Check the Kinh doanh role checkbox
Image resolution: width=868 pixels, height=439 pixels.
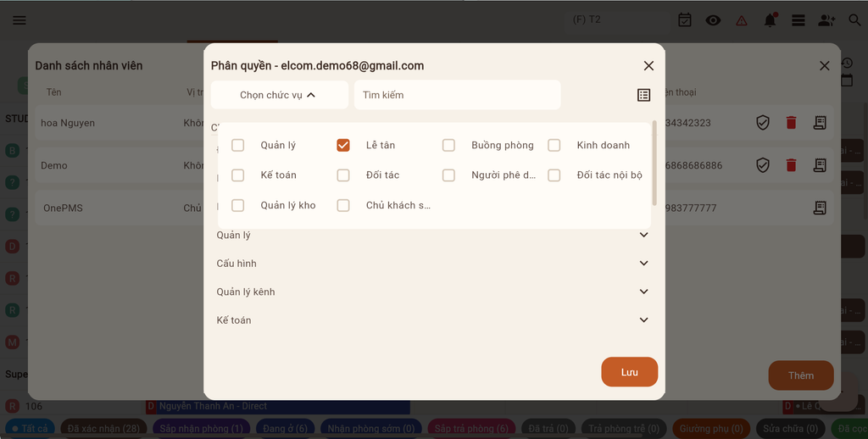pyautogui.click(x=554, y=145)
